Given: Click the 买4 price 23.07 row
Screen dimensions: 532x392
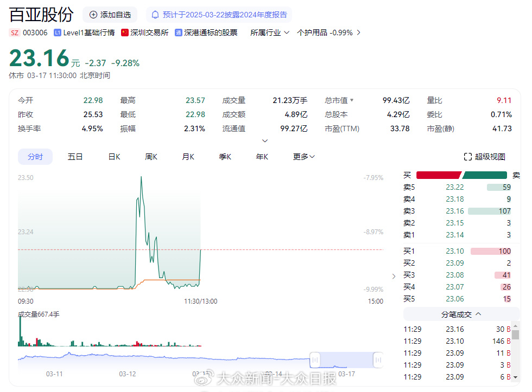Looking at the screenshot, I should click(457, 287).
